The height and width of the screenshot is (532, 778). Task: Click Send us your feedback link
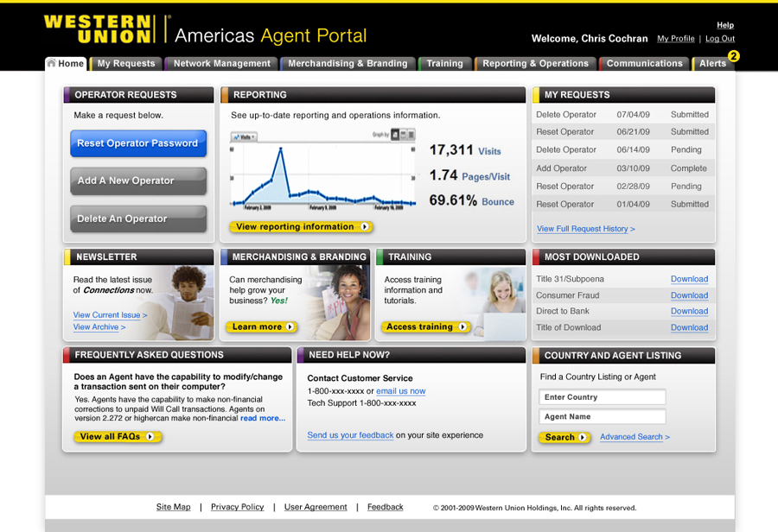click(350, 434)
